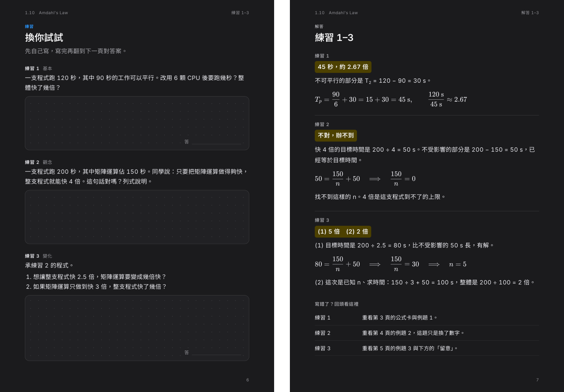Click the 解答 1–3 header on page 7
This screenshot has height=392, width=564.
[530, 13]
